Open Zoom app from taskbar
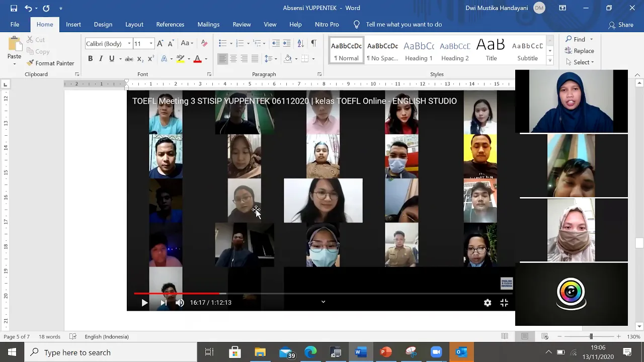The width and height of the screenshot is (644, 362). pyautogui.click(x=436, y=352)
